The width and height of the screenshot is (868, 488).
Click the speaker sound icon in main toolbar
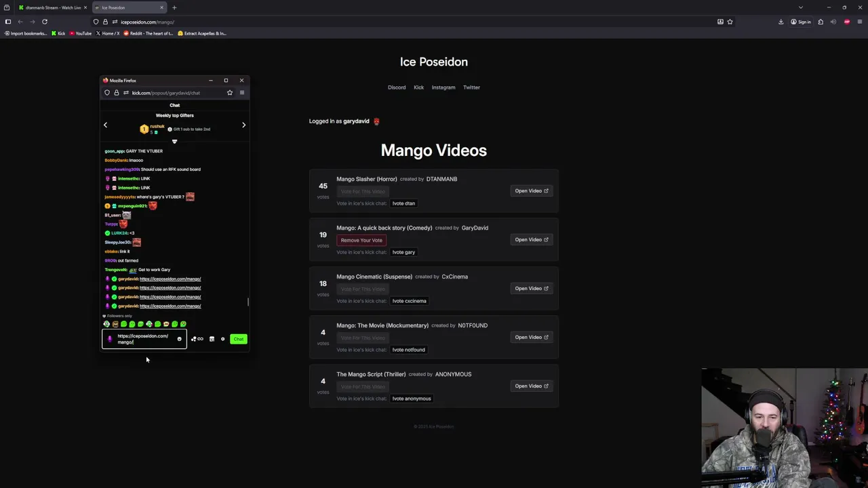click(x=833, y=22)
